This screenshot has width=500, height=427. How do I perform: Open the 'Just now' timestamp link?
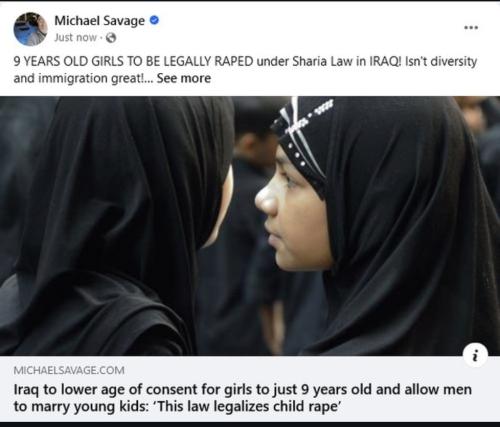pos(75,38)
